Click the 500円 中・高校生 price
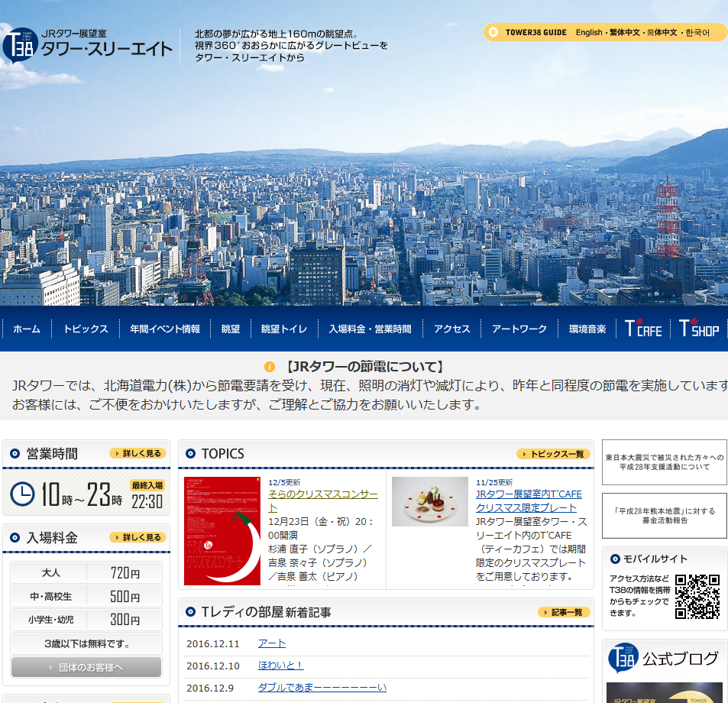 (125, 596)
